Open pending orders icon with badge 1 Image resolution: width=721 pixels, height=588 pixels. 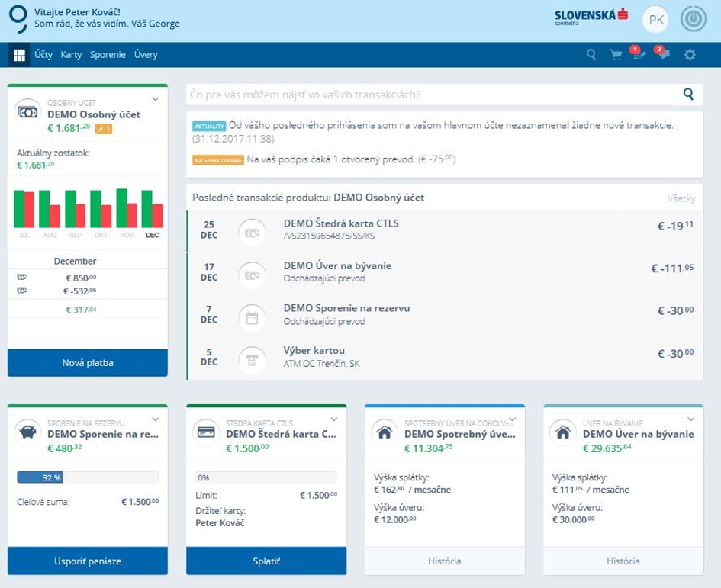click(638, 54)
